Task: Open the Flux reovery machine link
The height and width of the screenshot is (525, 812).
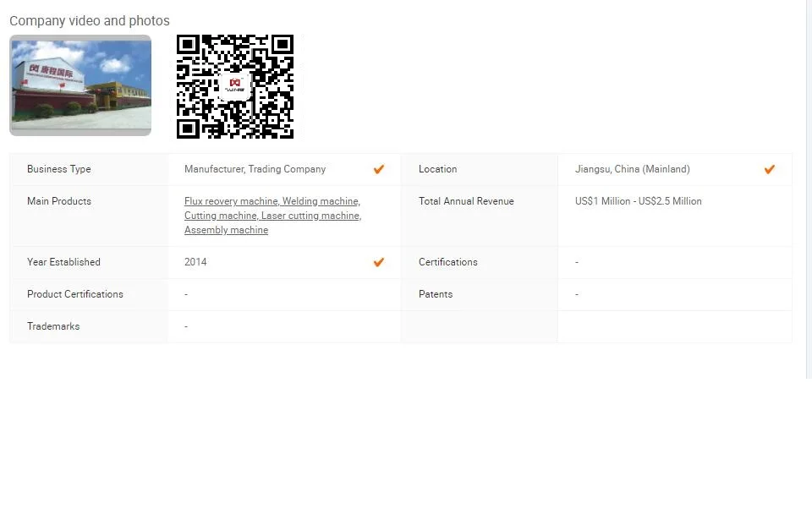Action: pyautogui.click(x=232, y=201)
